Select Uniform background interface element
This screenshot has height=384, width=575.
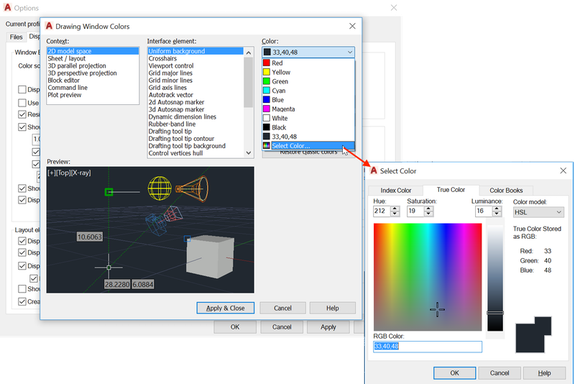click(x=195, y=51)
